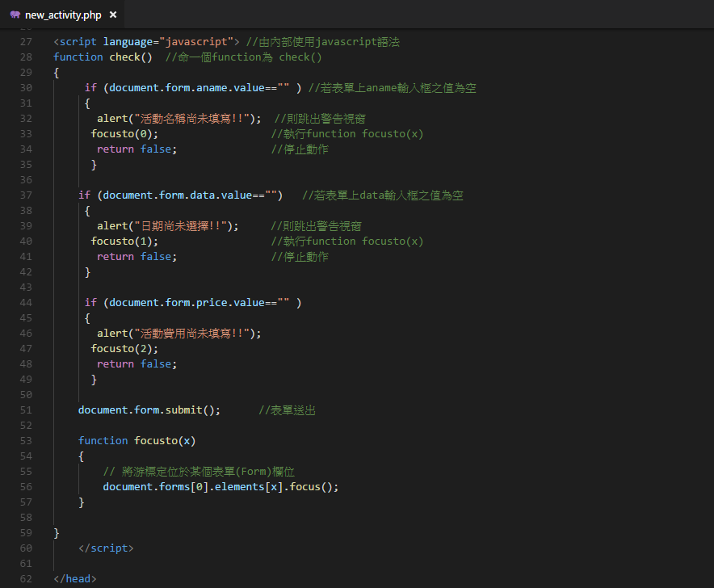Click line number 28 in gutter

pos(26,57)
